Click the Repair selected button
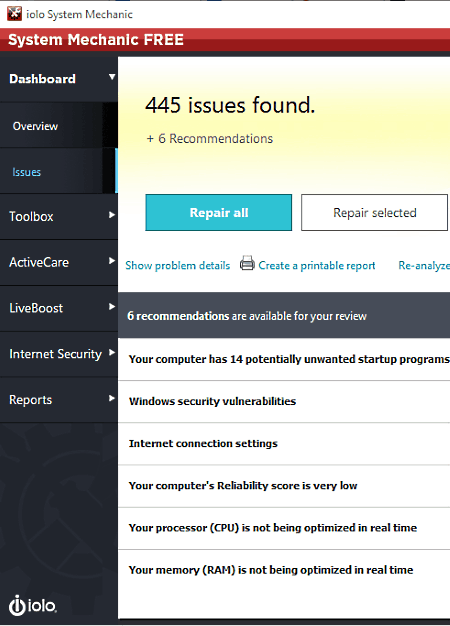 (x=374, y=212)
